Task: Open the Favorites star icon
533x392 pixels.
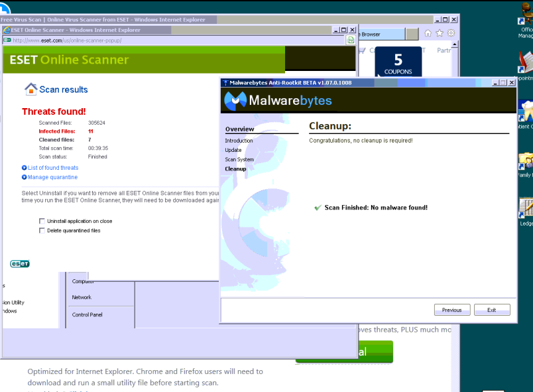Action: tap(440, 33)
